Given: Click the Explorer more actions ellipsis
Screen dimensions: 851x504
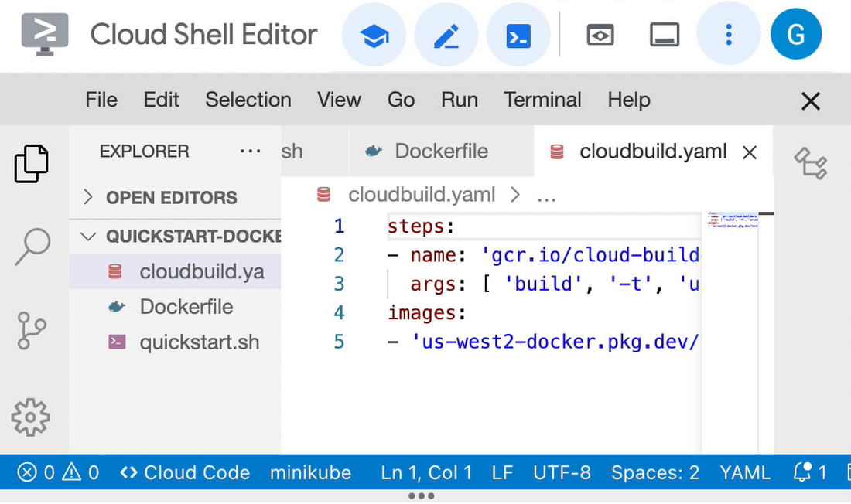Looking at the screenshot, I should pos(250,152).
